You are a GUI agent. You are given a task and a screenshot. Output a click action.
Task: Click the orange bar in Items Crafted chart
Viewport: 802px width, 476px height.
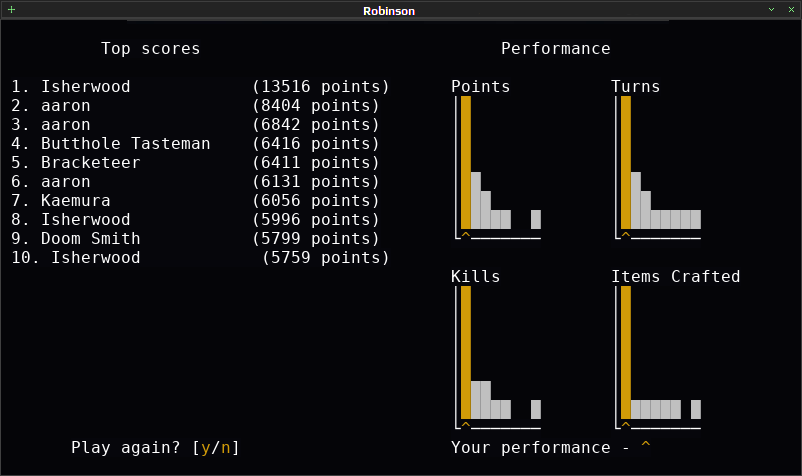click(626, 353)
